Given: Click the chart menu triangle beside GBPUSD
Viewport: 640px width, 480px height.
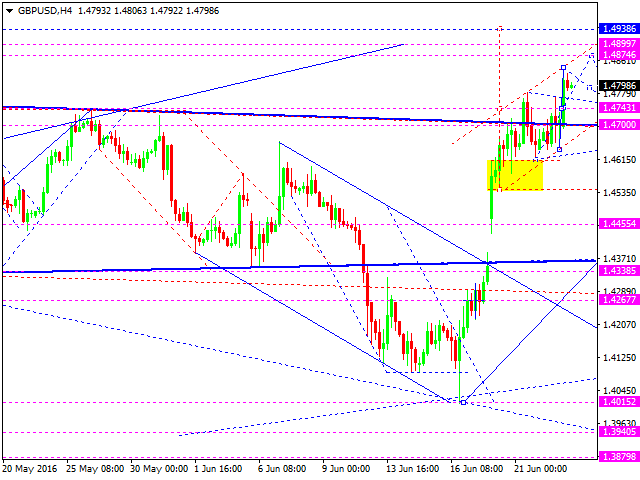Looking at the screenshot, I should (x=9, y=11).
